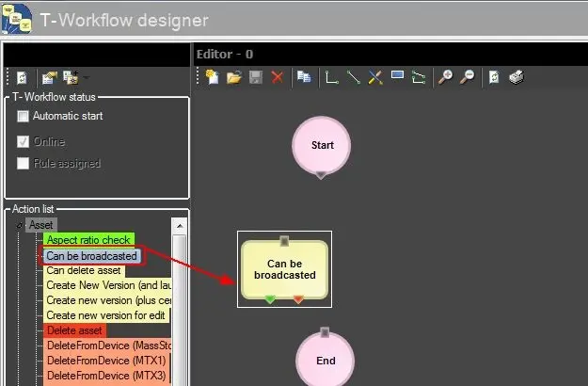Click the print icon in editor toolbar
The width and height of the screenshot is (588, 386).
[x=516, y=78]
